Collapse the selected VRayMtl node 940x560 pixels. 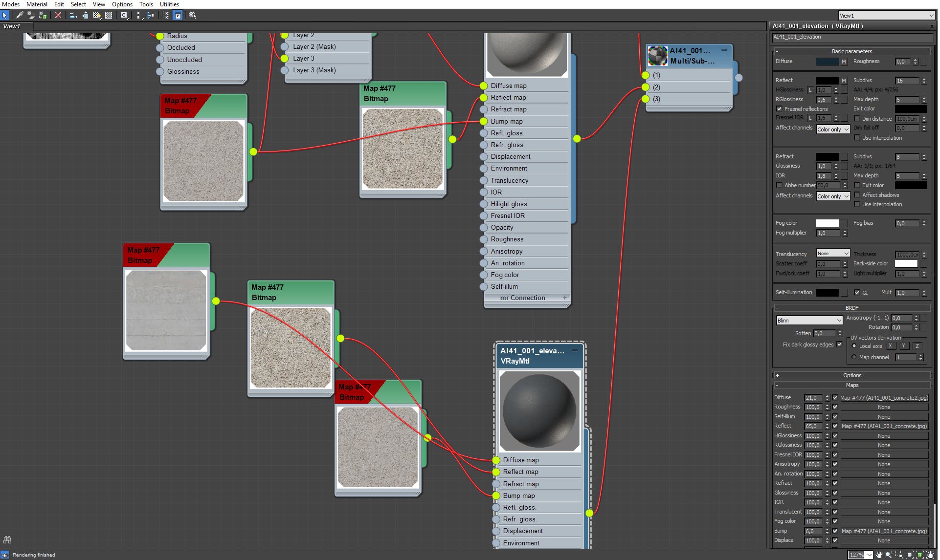pos(575,350)
